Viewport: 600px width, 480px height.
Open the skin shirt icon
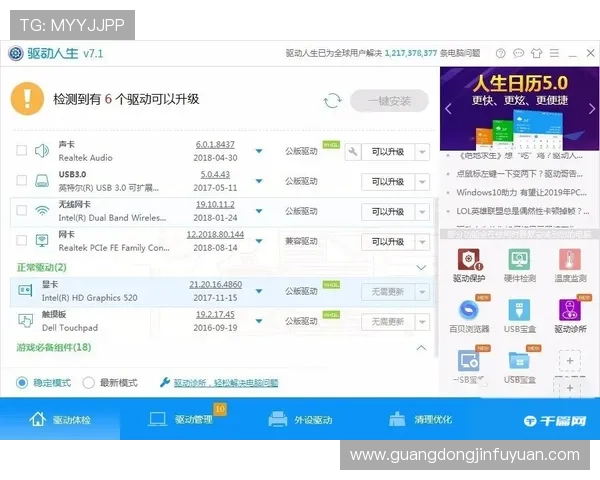tap(536, 53)
